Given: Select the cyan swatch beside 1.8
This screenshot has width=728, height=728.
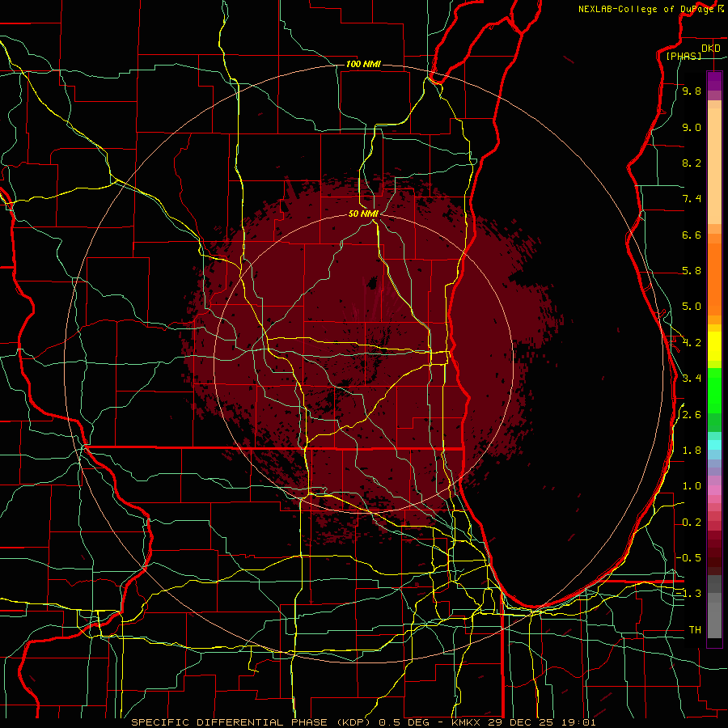Looking at the screenshot, I should [714, 445].
